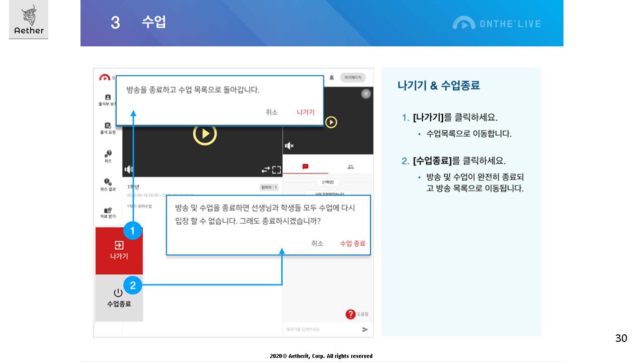Switch to the chat tab
The image size is (644, 362).
pos(305,166)
